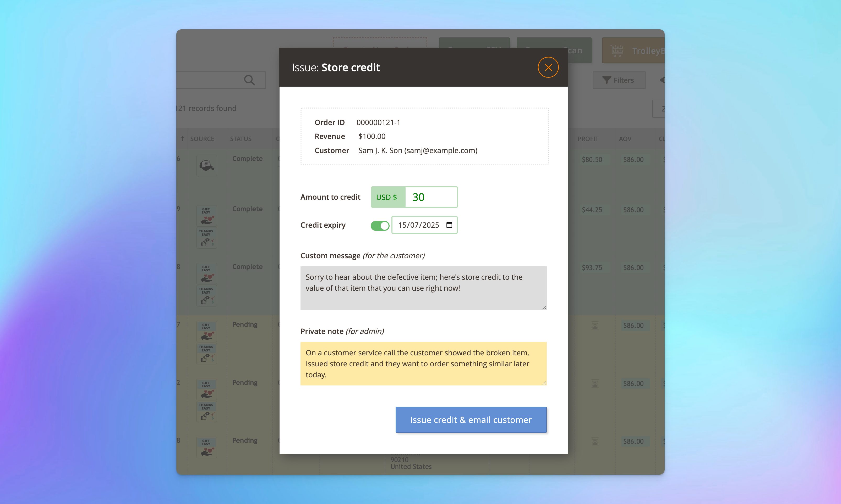The image size is (841, 504).
Task: Click the collapse records panel chevron
Action: (x=661, y=80)
